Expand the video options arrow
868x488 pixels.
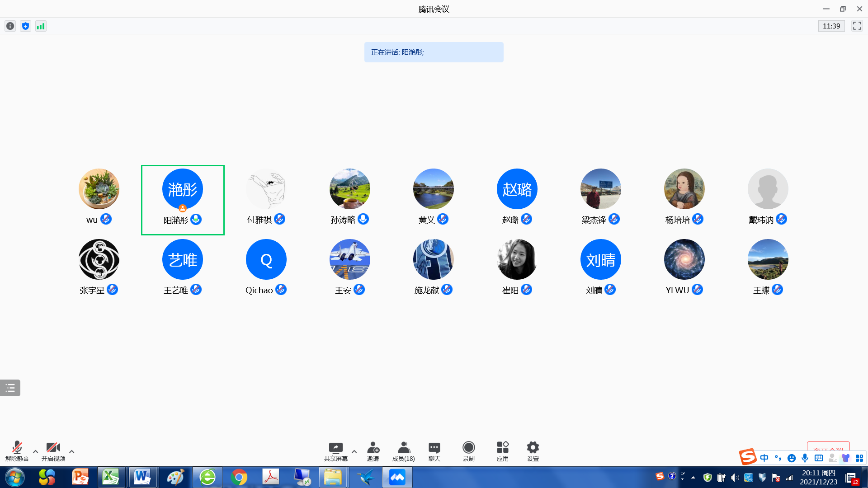click(71, 451)
